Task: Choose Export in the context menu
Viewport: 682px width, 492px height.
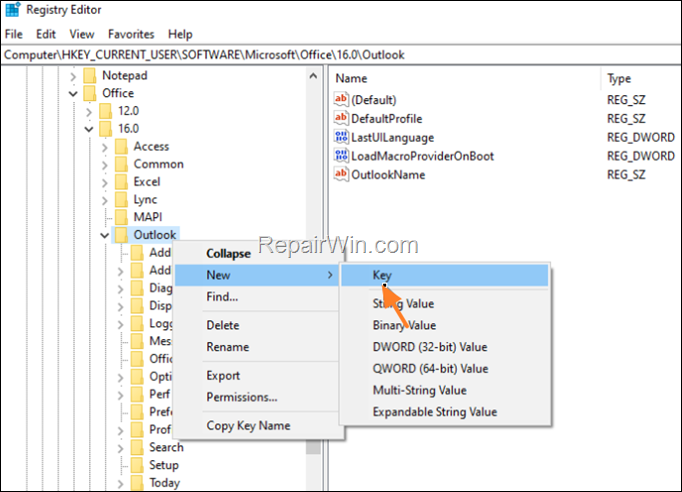Action: tap(257, 375)
